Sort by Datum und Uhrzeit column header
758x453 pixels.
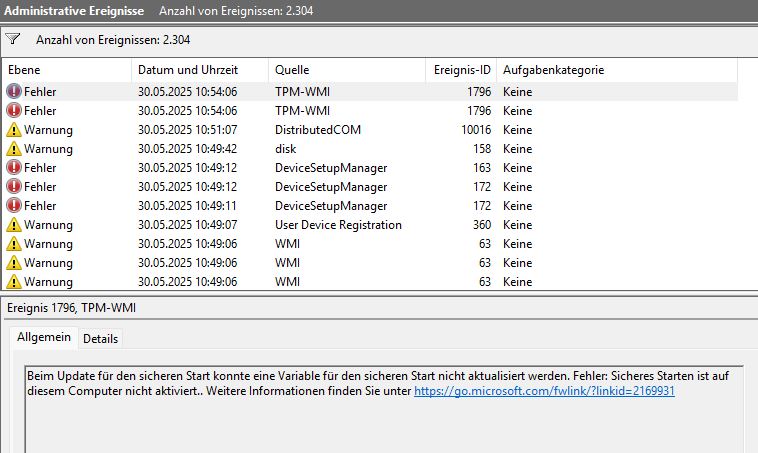[200, 70]
